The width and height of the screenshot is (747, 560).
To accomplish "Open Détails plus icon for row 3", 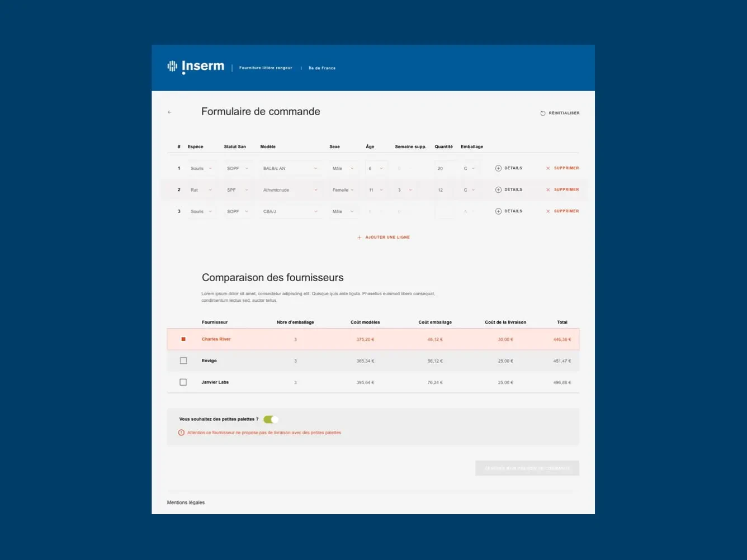I will click(x=498, y=211).
